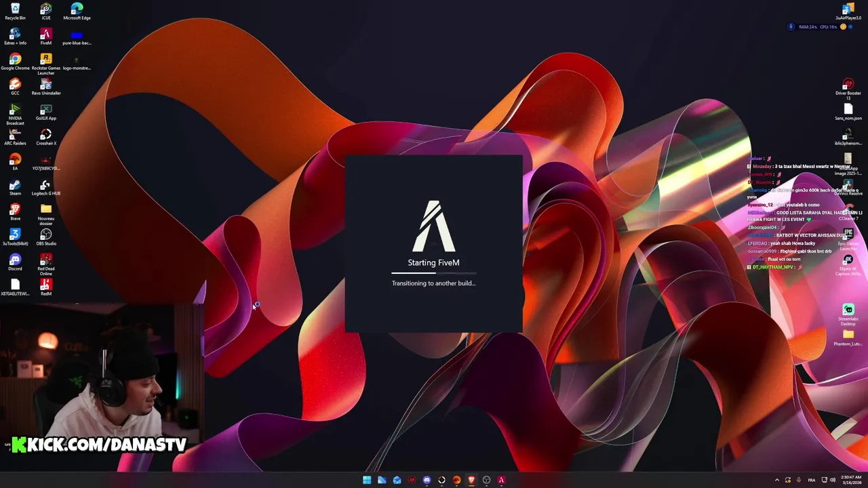Select the YO7j5tB9CY0... desktop file
This screenshot has height=488, width=868.
pos(45,163)
